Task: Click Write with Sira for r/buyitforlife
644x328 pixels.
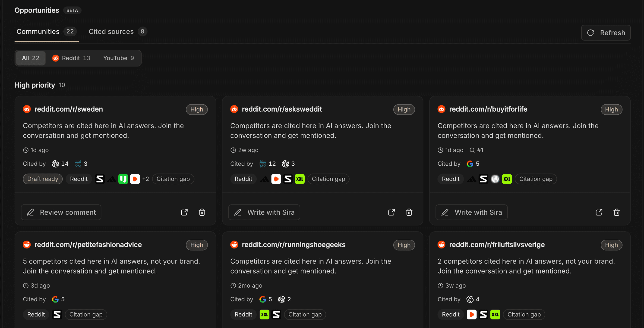Action: coord(471,212)
